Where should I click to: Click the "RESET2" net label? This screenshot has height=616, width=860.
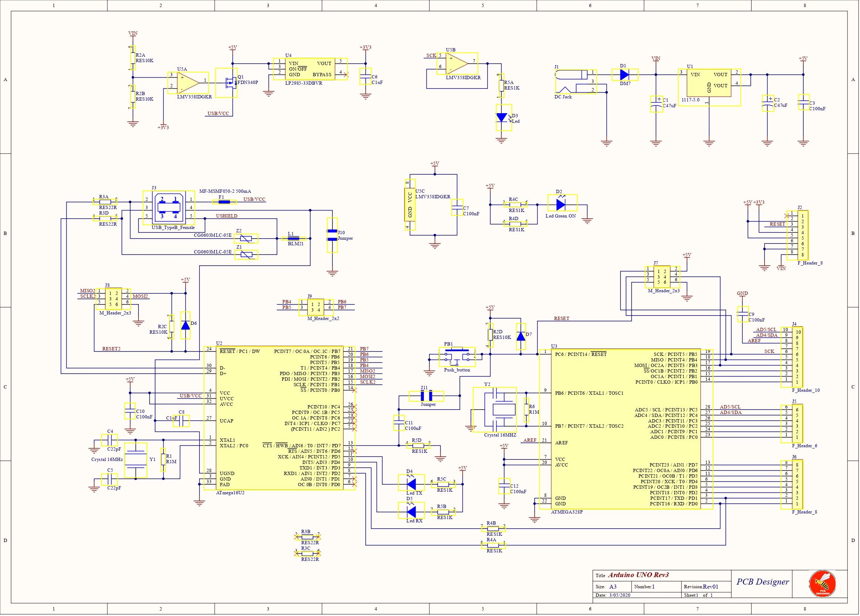tap(111, 349)
